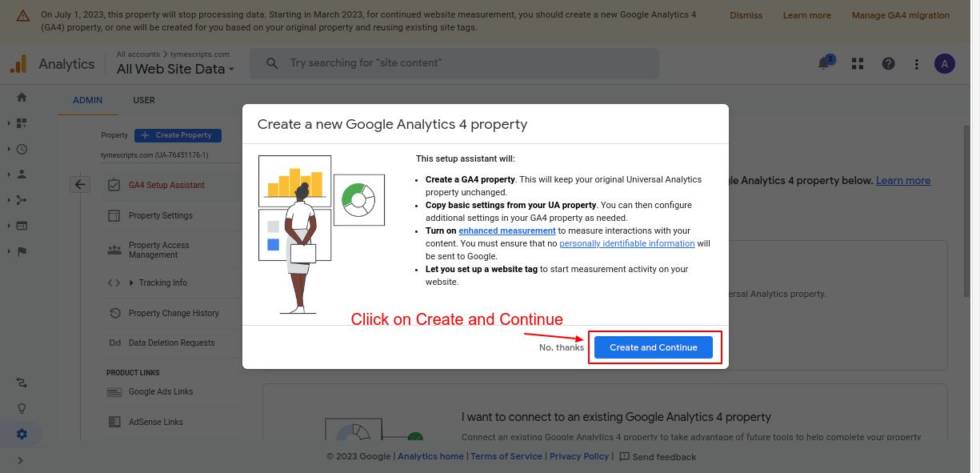Collapse the property settings panel with back arrow
The image size is (980, 473).
click(80, 184)
